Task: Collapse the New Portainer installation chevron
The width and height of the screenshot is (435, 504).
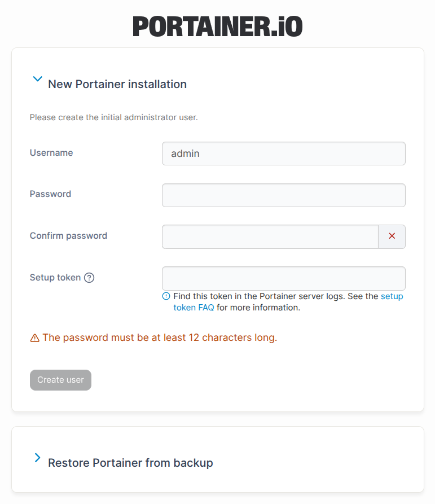Action: tap(38, 79)
